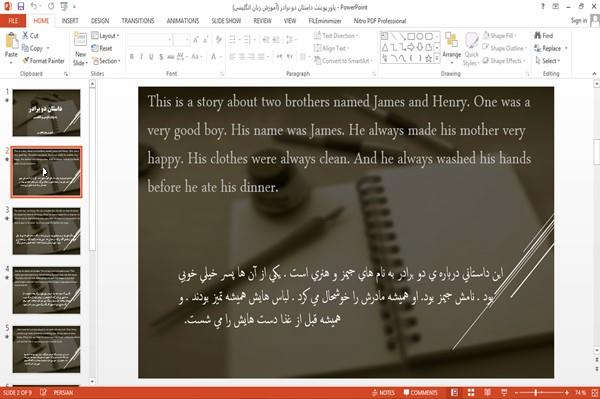The image size is (600, 399).
Task: Click zoom out minus button
Action: 516,393
